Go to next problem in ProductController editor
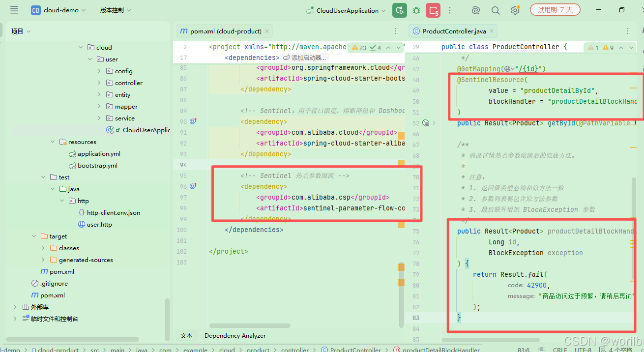Screen dimensions: 644x352 click(631, 48)
